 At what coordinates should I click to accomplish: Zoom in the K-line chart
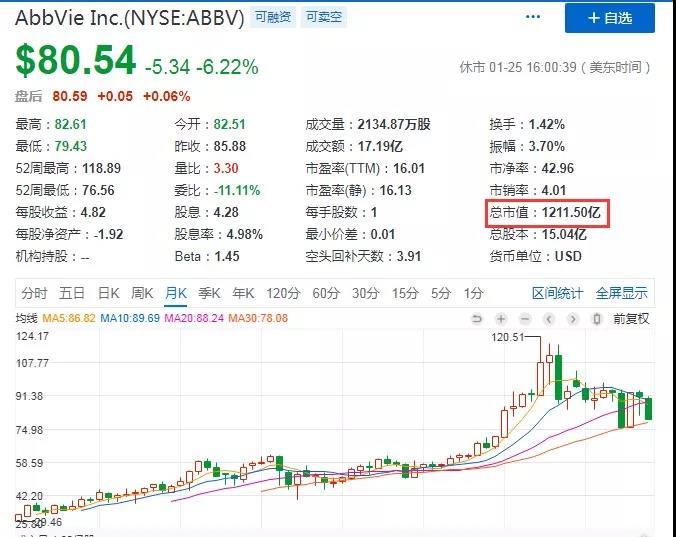point(501,319)
